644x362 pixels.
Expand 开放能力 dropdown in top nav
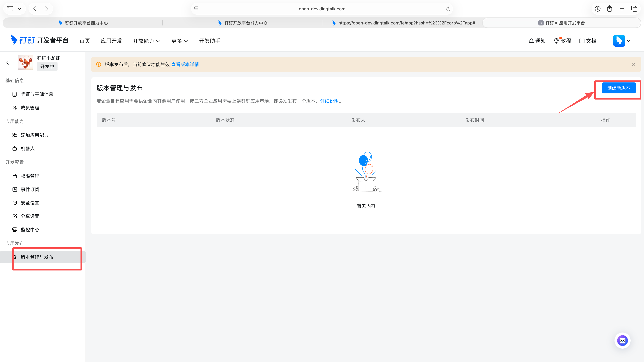[147, 41]
